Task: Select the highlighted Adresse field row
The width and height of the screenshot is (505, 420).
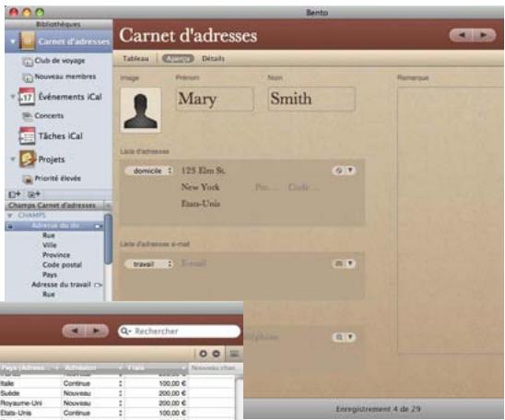Action: click(x=54, y=226)
